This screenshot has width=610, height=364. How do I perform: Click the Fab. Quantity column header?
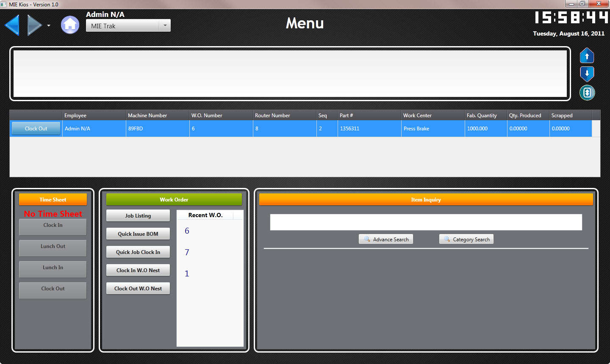[486, 115]
